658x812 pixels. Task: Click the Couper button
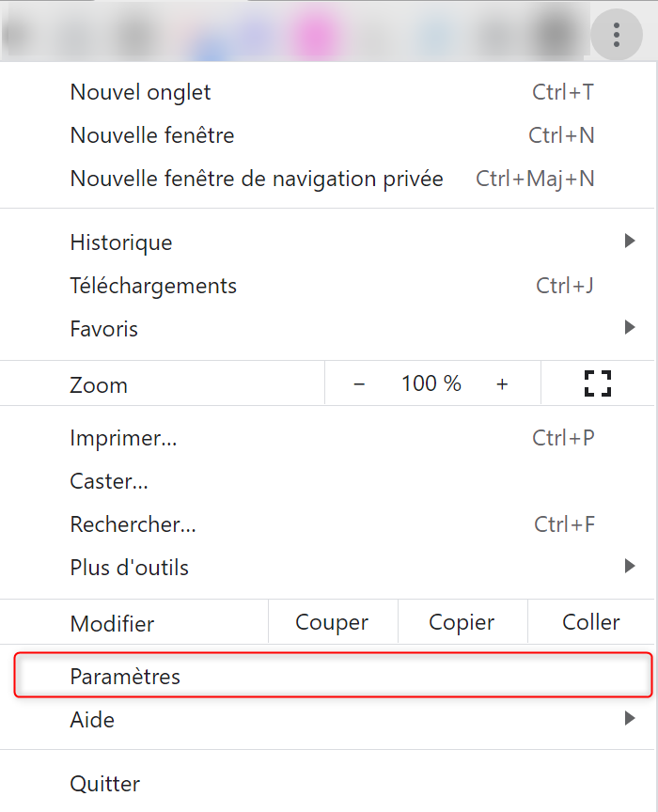tap(332, 622)
